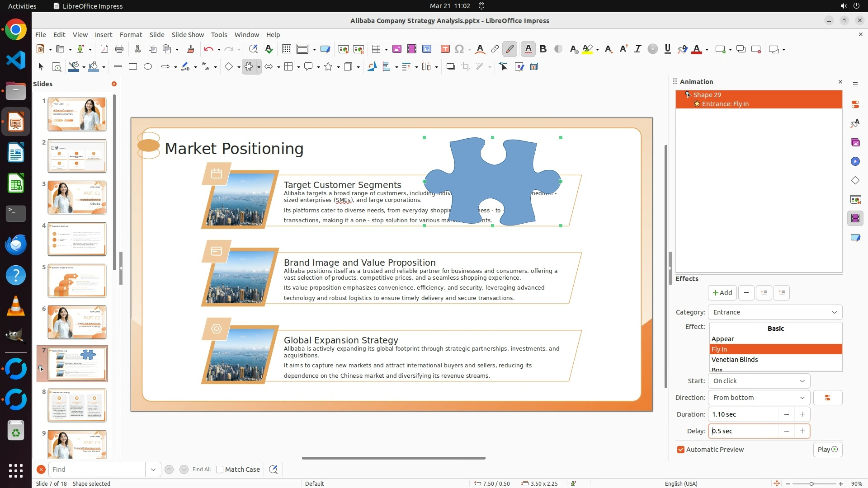This screenshot has height=488, width=868.
Task: Click the Underline formatting icon
Action: tap(667, 49)
